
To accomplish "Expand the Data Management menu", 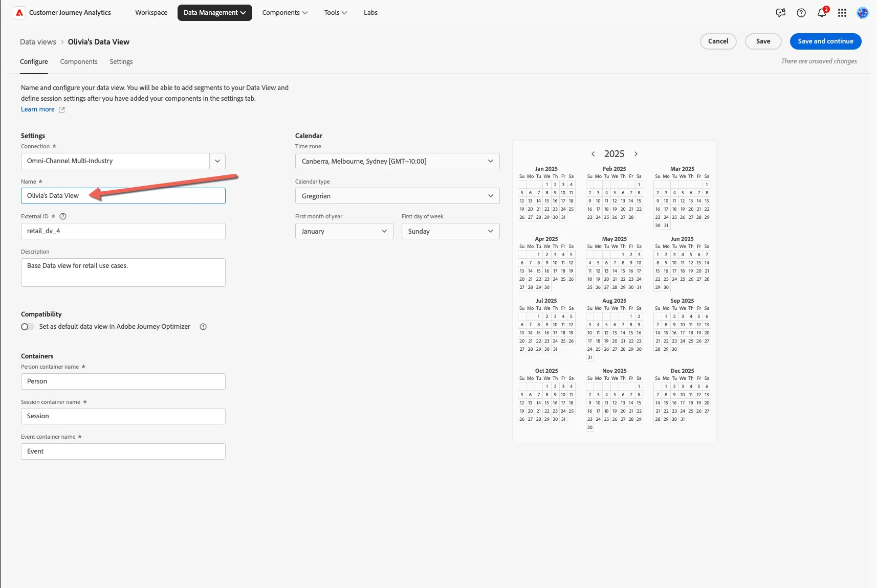I will 215,13.
